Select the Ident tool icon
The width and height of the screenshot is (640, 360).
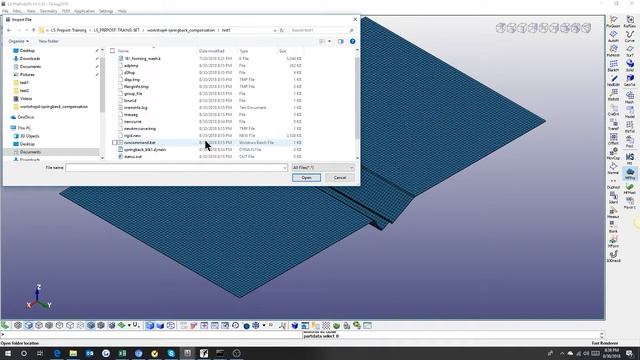tap(613, 198)
